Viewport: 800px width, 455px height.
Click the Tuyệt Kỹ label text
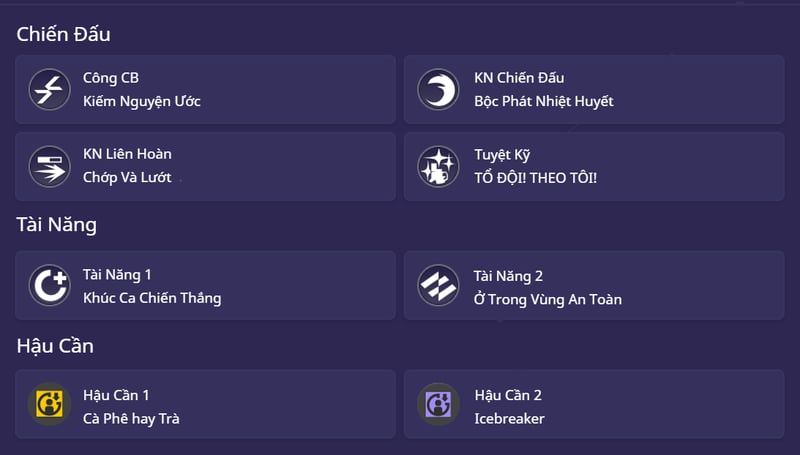coord(501,154)
